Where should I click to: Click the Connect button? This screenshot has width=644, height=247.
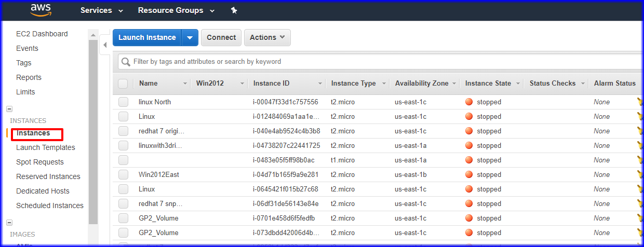(221, 37)
